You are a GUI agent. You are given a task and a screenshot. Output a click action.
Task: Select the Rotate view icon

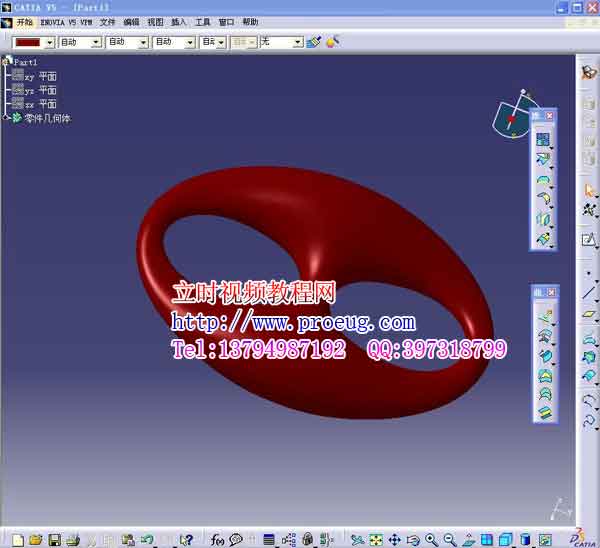[x=413, y=540]
